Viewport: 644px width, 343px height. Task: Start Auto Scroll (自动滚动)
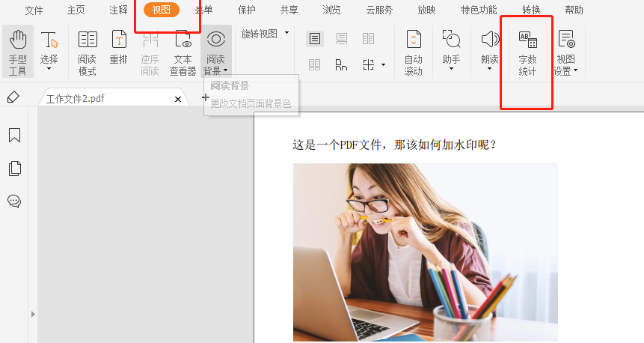click(413, 52)
